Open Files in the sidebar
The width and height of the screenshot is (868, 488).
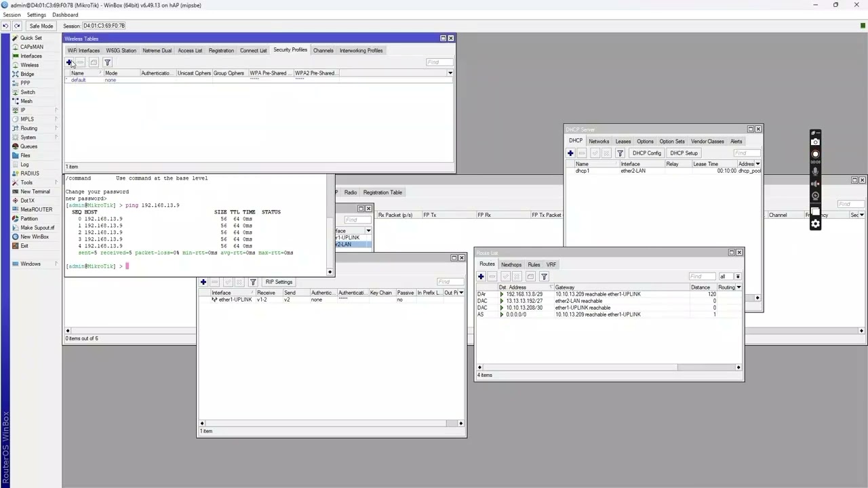25,155
